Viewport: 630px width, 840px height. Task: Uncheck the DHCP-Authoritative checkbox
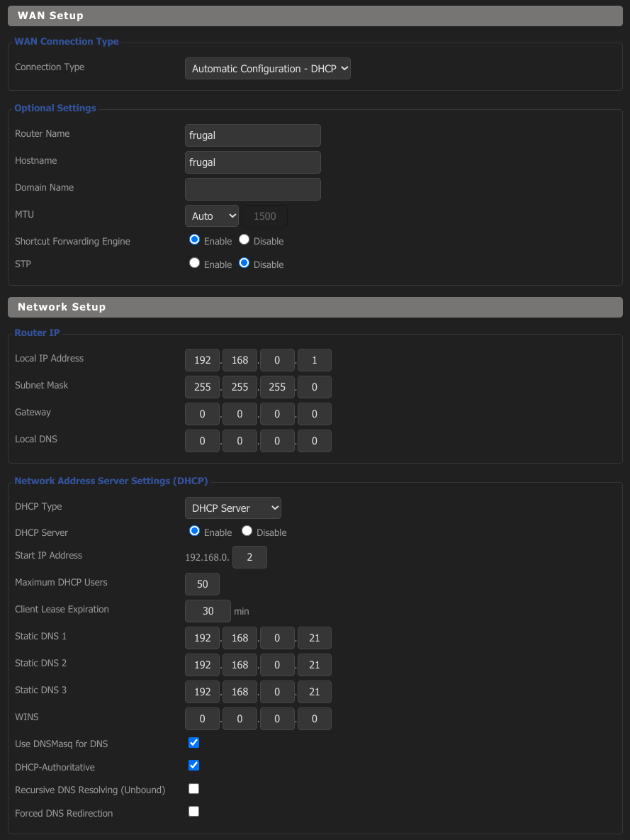pos(194,766)
